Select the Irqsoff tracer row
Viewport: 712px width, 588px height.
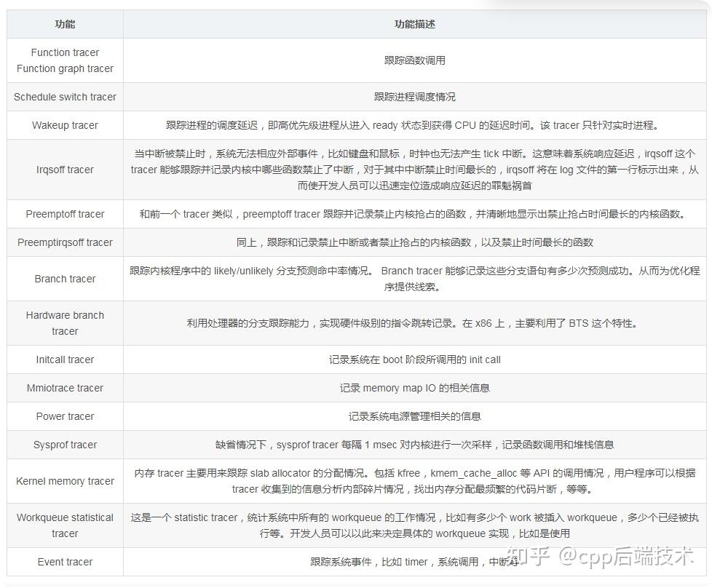[64, 170]
